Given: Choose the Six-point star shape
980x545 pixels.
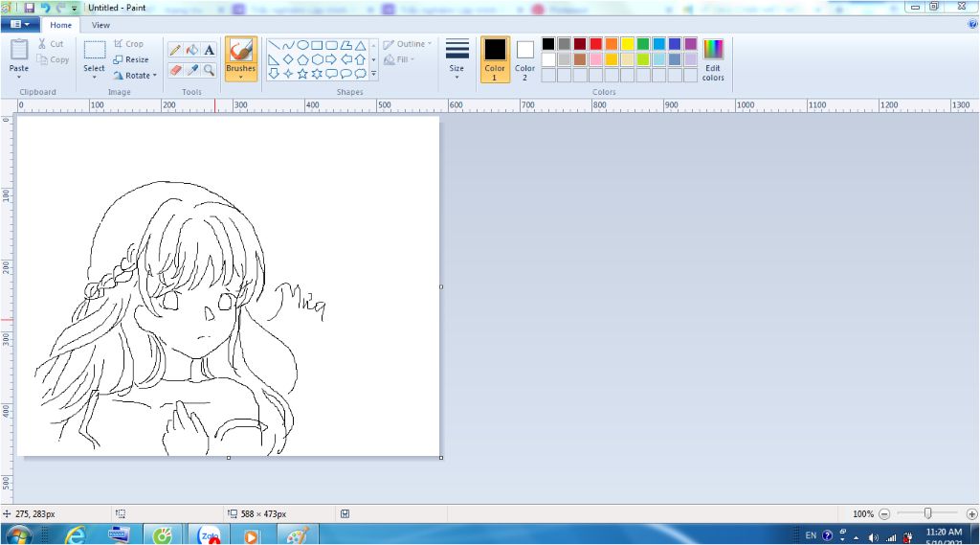Looking at the screenshot, I should pyautogui.click(x=317, y=74).
